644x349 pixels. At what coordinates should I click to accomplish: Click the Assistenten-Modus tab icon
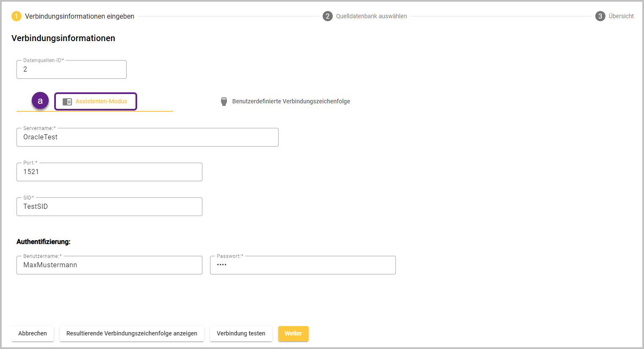[67, 102]
